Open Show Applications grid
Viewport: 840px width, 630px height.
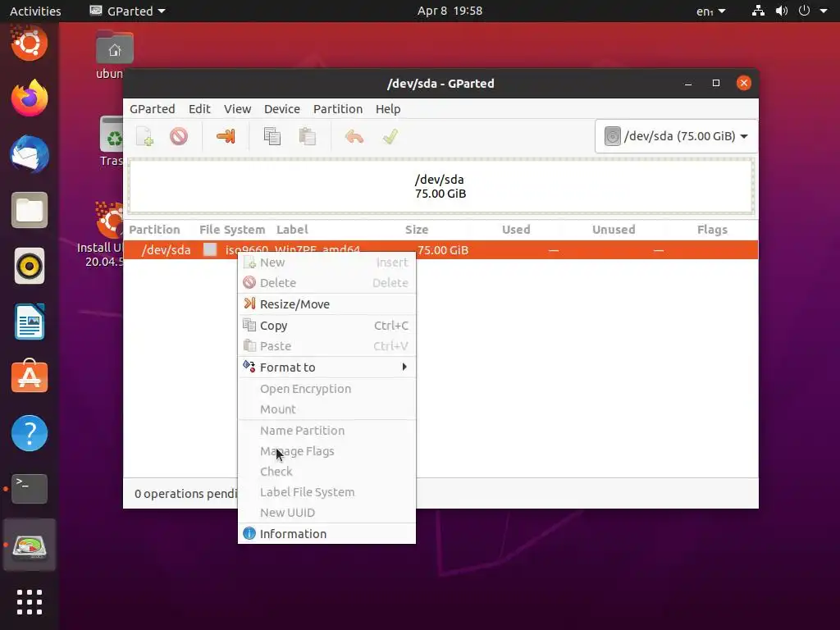pyautogui.click(x=30, y=602)
